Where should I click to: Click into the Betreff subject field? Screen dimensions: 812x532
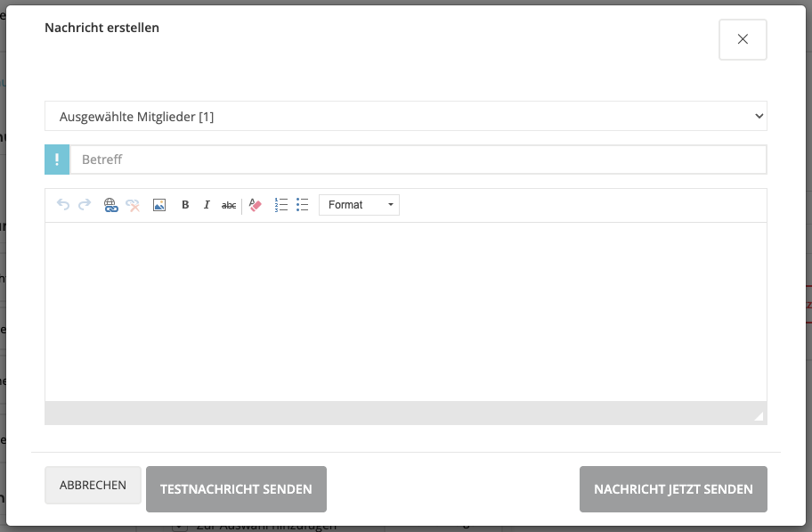(418, 160)
